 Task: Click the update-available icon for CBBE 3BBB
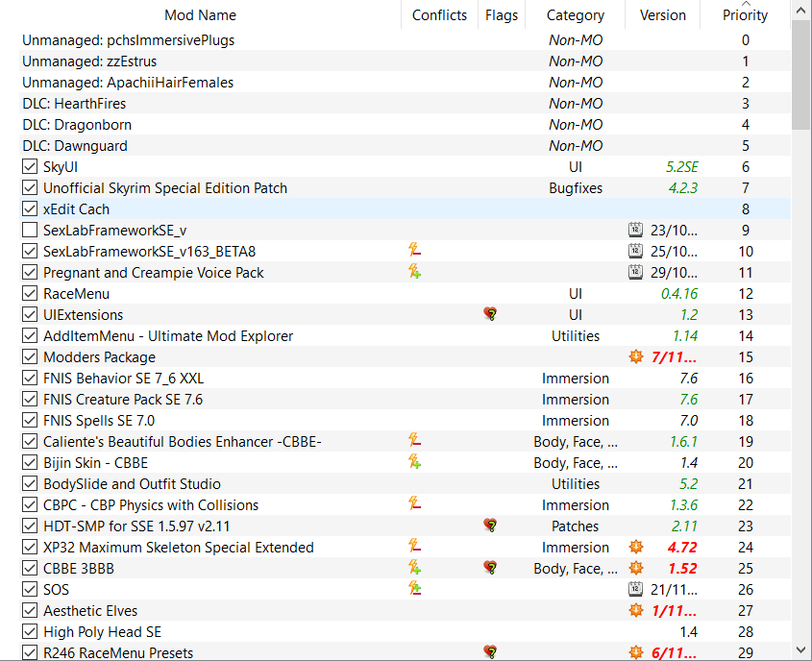636,568
